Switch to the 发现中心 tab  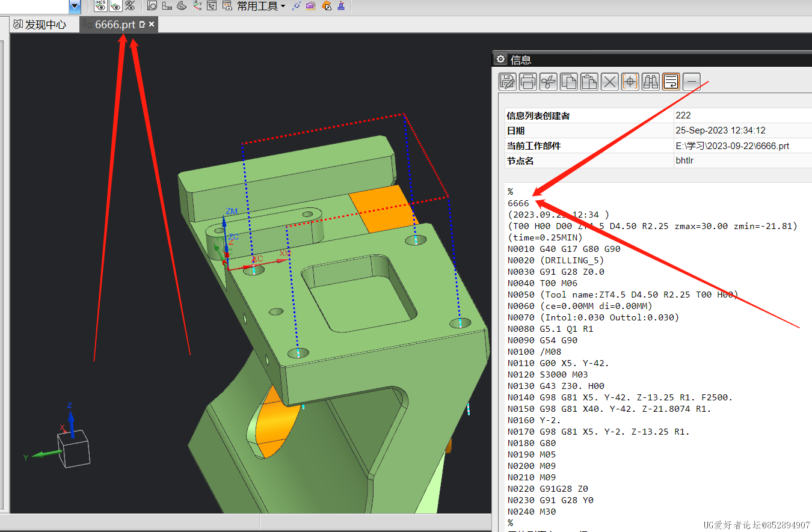40,25
